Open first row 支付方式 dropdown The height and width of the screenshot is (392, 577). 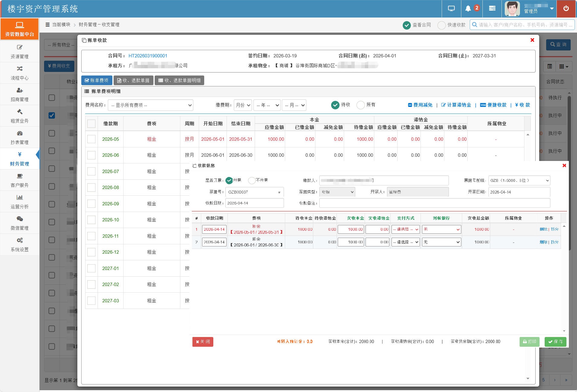click(406, 230)
